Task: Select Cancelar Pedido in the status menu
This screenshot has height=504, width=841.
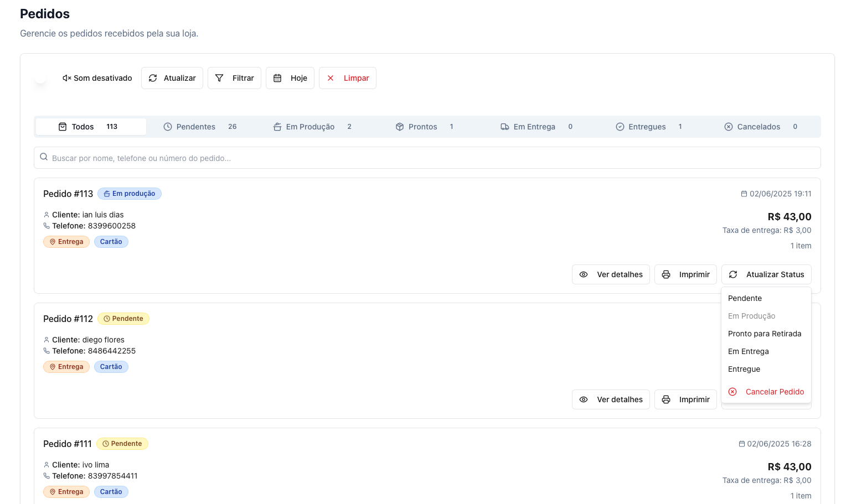Action: [766, 392]
